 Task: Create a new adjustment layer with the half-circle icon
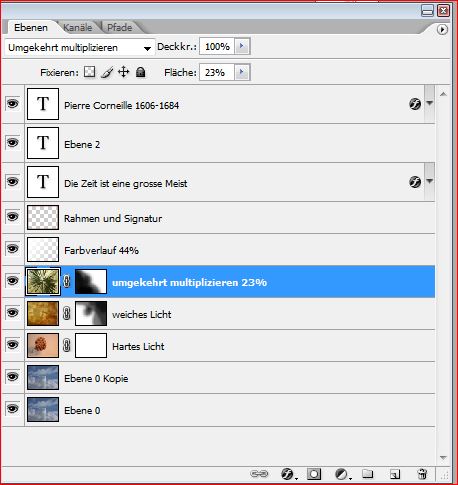click(342, 474)
